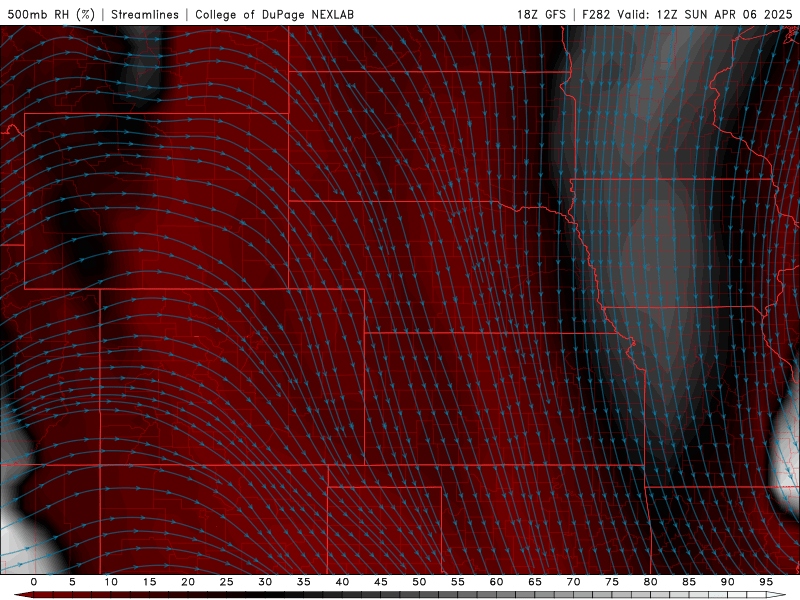The image size is (800, 600).
Task: Click the '15' value on the color scale
Action: 149,582
